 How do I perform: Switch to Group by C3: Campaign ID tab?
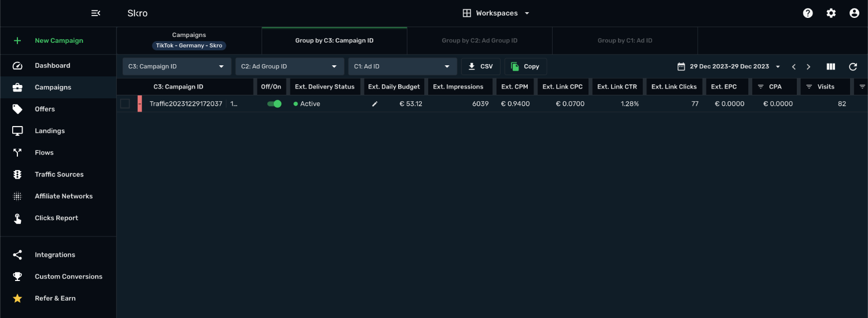pyautogui.click(x=334, y=40)
